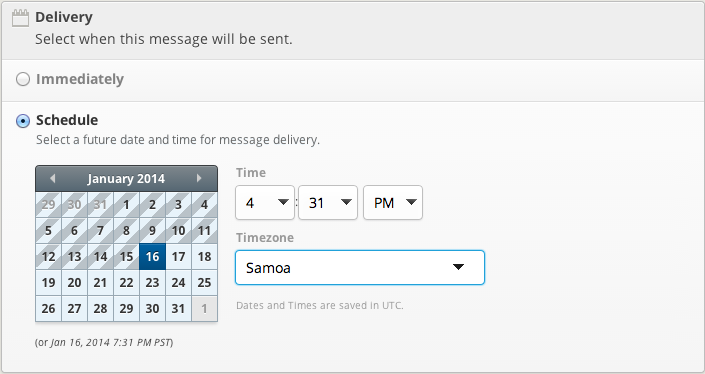This screenshot has height=374, width=705.
Task: Choose January 28 in the calendar
Action: pyautogui.click(x=100, y=309)
